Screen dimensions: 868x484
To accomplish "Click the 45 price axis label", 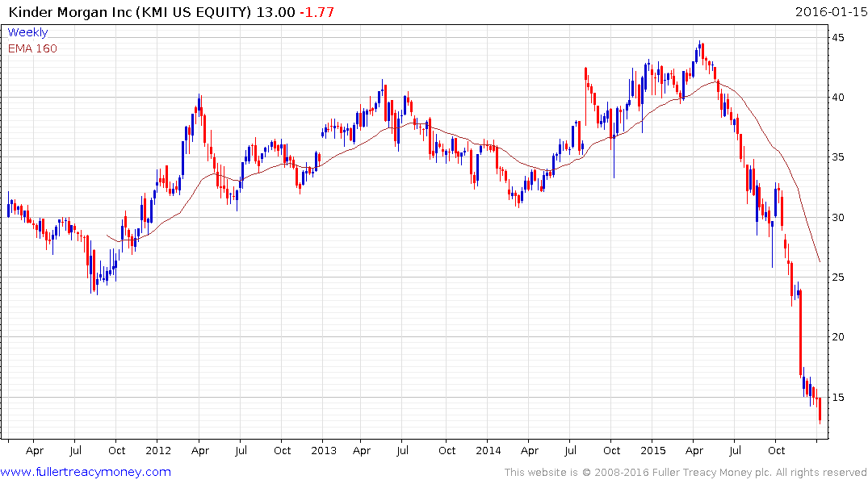I will pyautogui.click(x=838, y=38).
